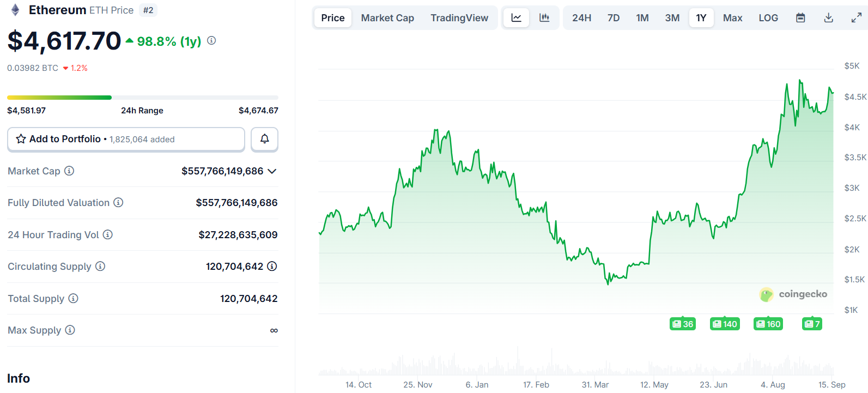The width and height of the screenshot is (868, 393).
Task: Open the news marker labeled 140
Action: [725, 324]
